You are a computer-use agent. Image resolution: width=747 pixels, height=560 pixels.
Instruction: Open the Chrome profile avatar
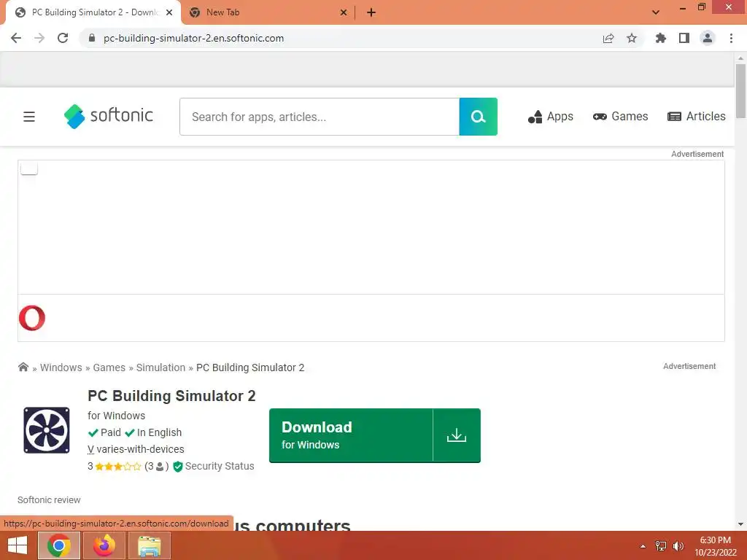(708, 38)
